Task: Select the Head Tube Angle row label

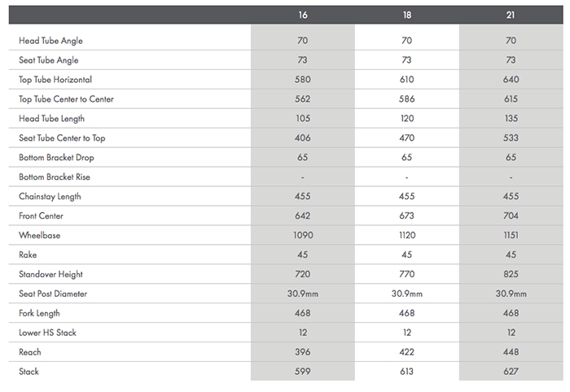Action: point(50,41)
